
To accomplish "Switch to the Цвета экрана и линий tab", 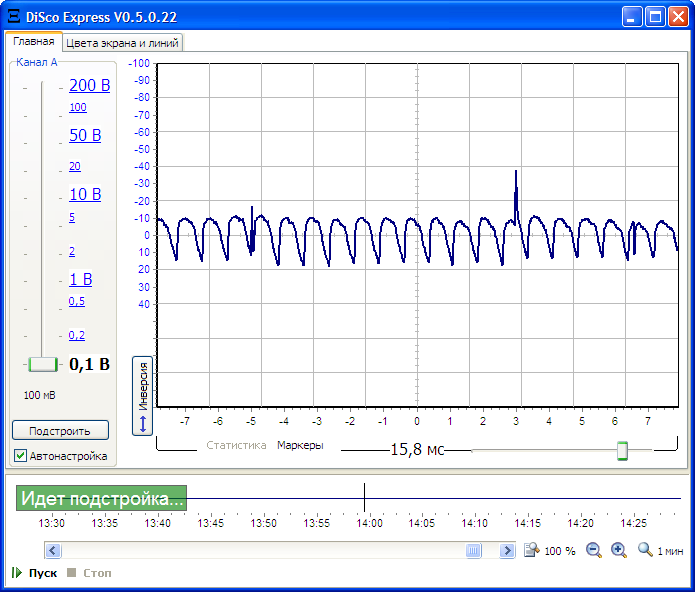I will pyautogui.click(x=122, y=43).
